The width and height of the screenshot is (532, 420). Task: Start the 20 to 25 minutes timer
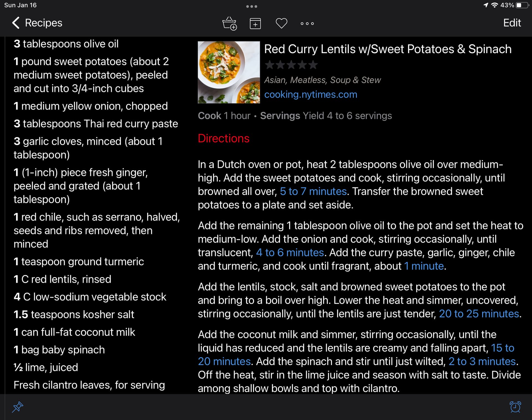(479, 314)
